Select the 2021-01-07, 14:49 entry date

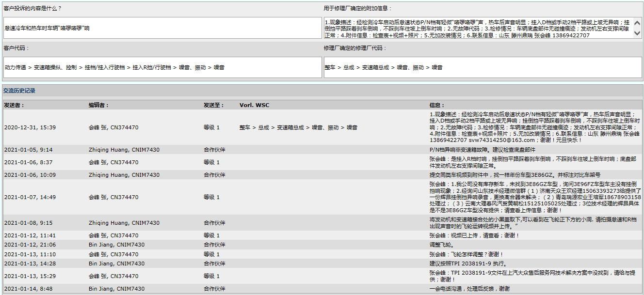tap(30, 197)
